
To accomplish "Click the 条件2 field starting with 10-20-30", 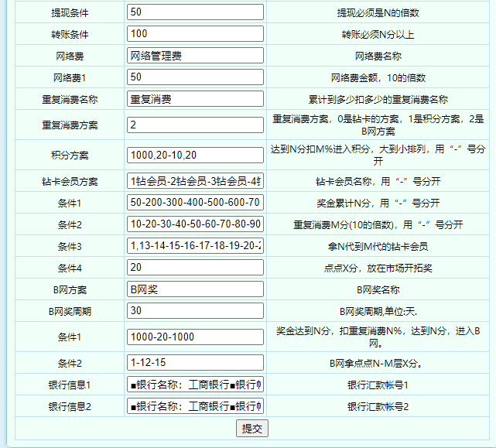I will pos(195,224).
